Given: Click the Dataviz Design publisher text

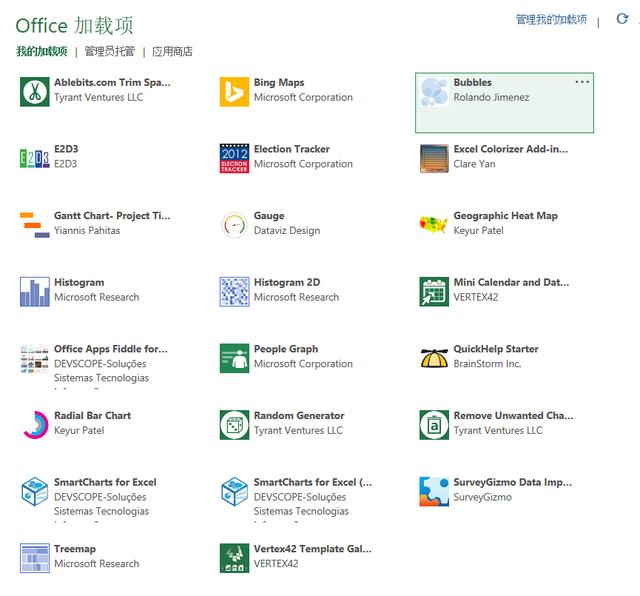Looking at the screenshot, I should [x=287, y=231].
